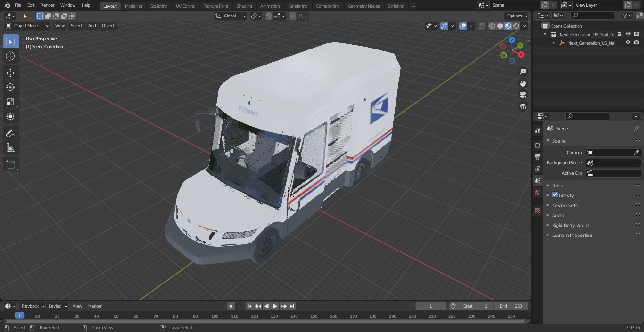644x332 pixels.
Task: Open the File menu
Action: pos(18,5)
